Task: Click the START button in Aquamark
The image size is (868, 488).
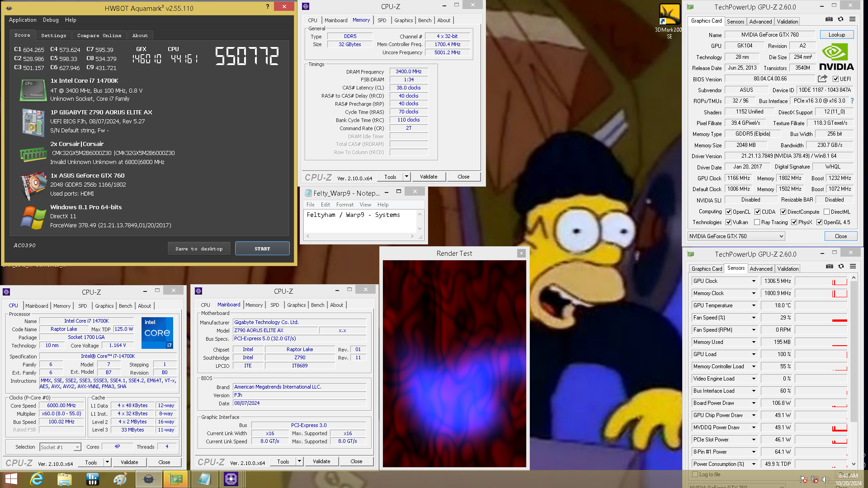Action: click(262, 249)
